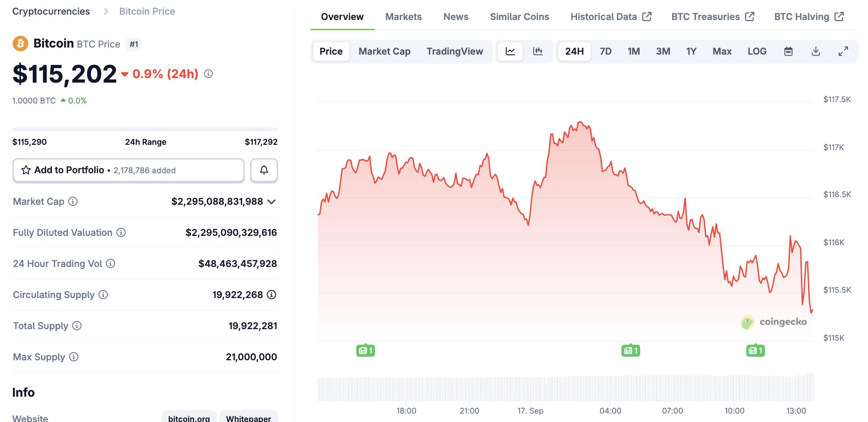Screen dimensions: 868x422
Task: Open info tooltip next to 24h change
Action: (x=208, y=74)
